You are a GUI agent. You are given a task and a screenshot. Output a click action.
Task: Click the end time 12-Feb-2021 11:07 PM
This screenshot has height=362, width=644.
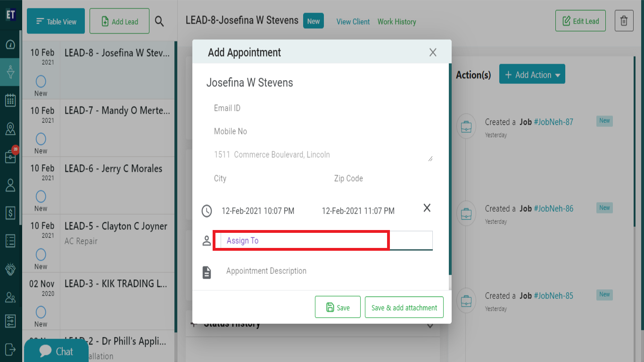click(x=358, y=211)
